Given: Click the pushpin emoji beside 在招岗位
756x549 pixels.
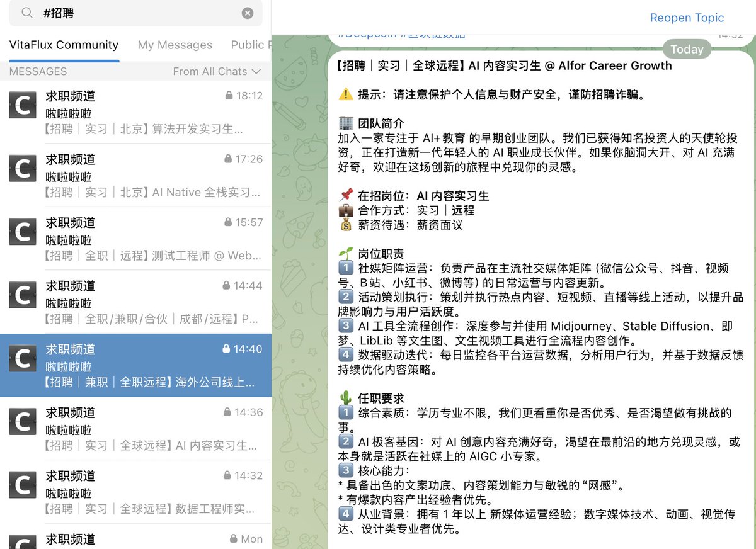Looking at the screenshot, I should 346,196.
